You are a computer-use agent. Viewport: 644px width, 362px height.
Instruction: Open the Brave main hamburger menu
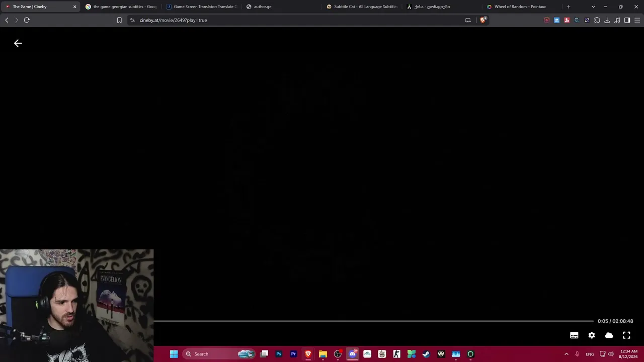coord(637,20)
